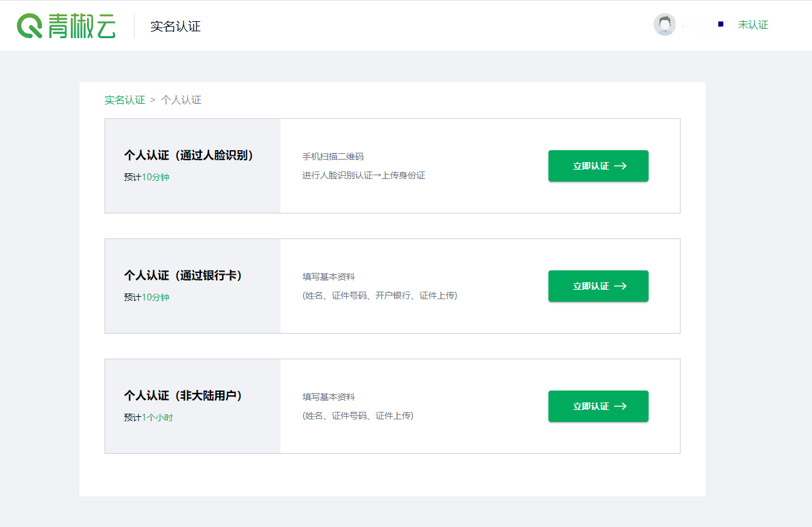Click 立即认证 for face recognition verification

(x=598, y=165)
